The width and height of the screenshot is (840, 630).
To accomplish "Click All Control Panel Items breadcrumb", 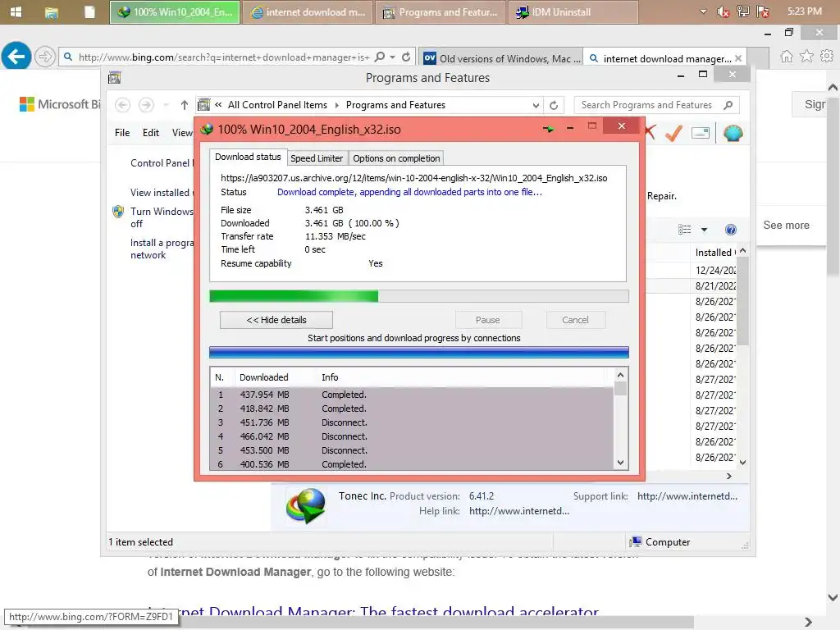I will (x=277, y=105).
